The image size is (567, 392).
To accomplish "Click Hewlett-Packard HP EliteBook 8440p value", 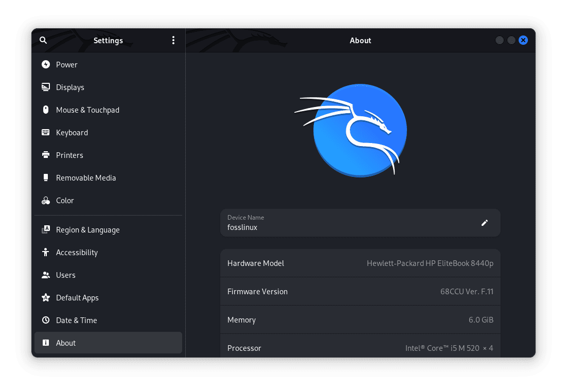I will coord(430,263).
